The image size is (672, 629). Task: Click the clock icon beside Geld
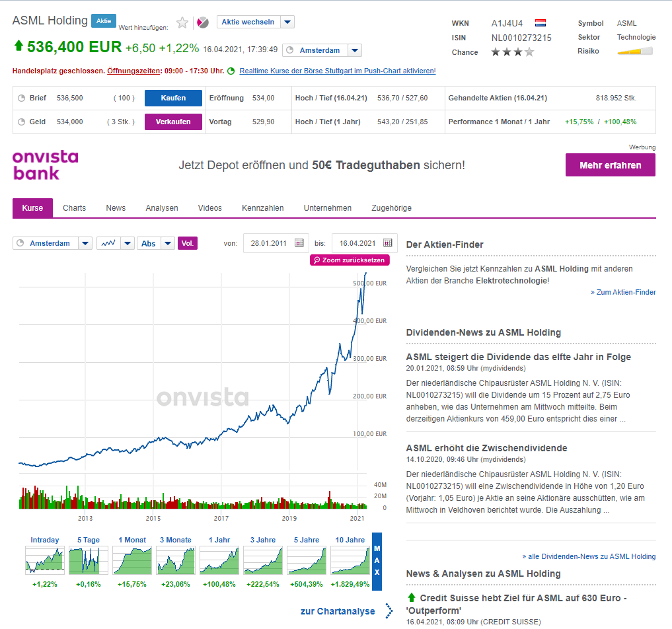[x=21, y=122]
